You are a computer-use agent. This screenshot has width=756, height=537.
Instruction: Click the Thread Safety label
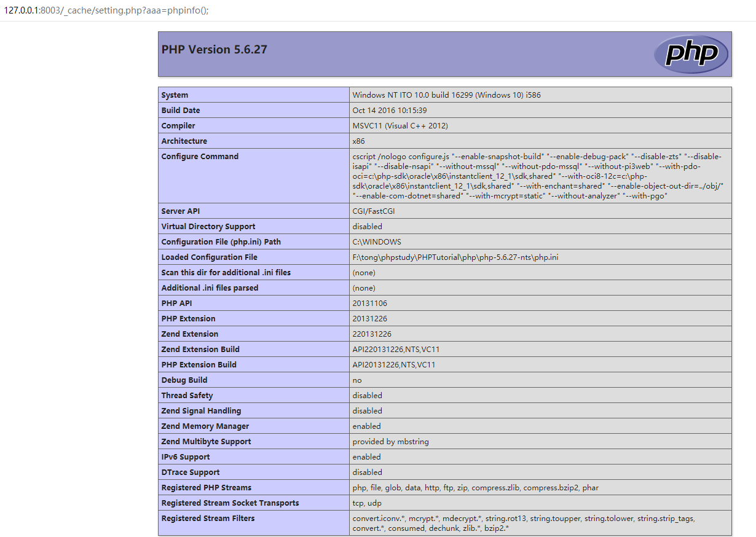click(187, 396)
